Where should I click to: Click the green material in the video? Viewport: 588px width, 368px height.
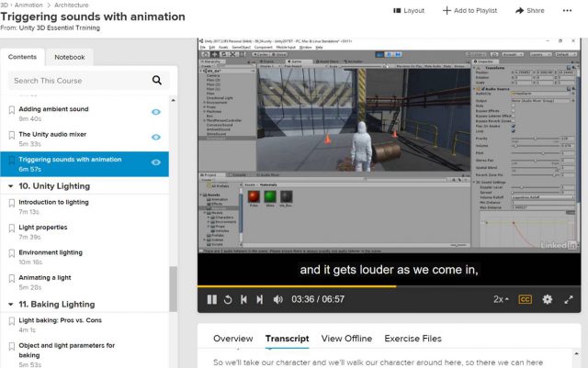270,196
